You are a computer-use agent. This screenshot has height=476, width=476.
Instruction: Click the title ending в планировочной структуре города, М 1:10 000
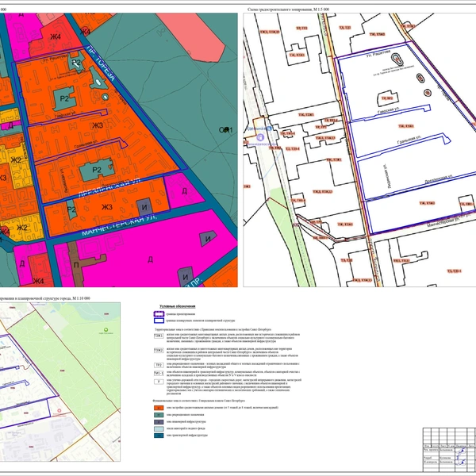45,298
